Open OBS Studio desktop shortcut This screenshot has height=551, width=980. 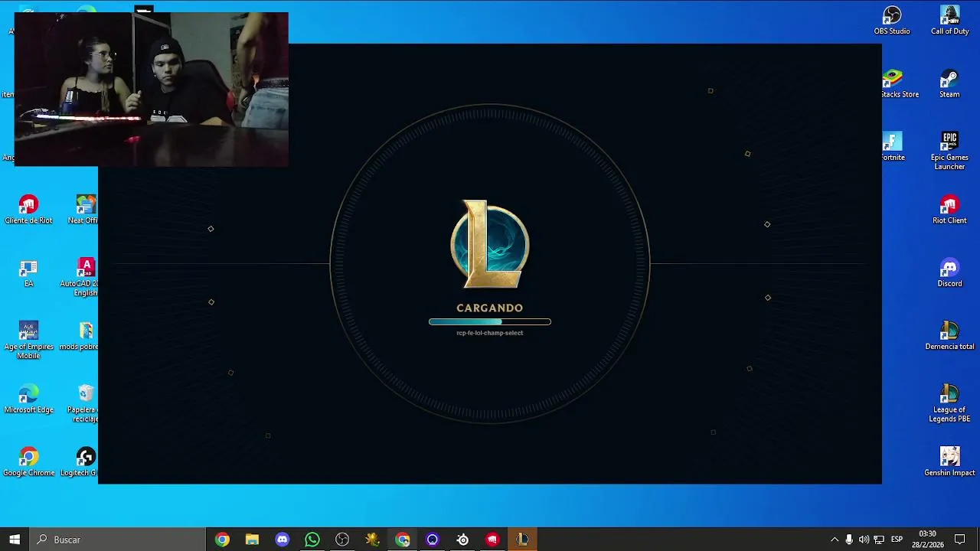pyautogui.click(x=892, y=21)
